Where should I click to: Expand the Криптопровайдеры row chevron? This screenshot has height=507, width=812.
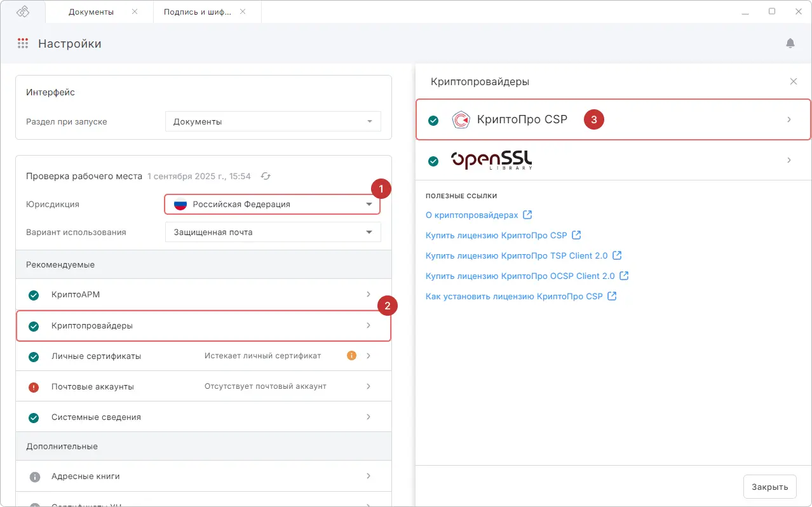pos(369,325)
